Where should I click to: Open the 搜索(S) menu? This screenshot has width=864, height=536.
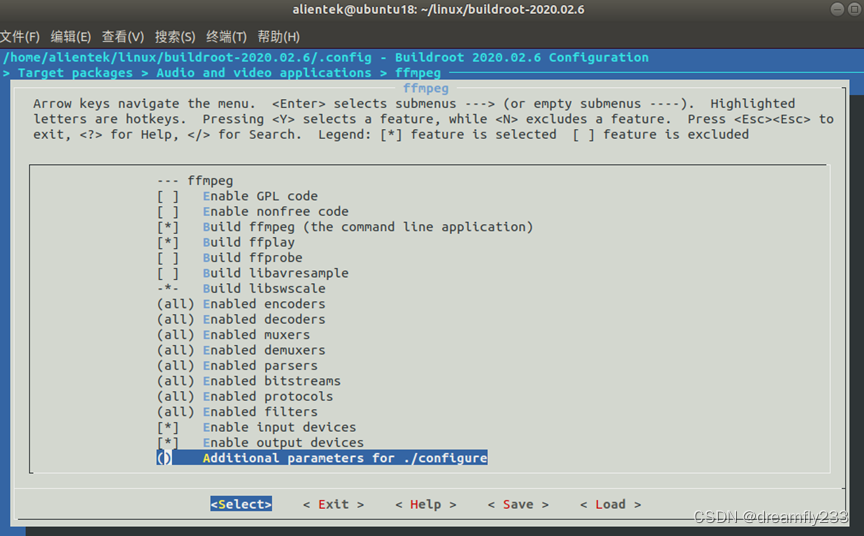(x=175, y=37)
